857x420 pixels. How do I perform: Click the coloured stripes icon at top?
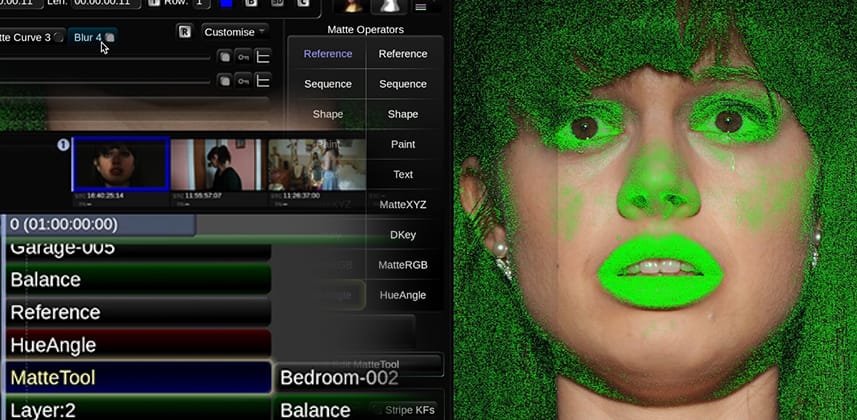pyautogui.click(x=421, y=7)
